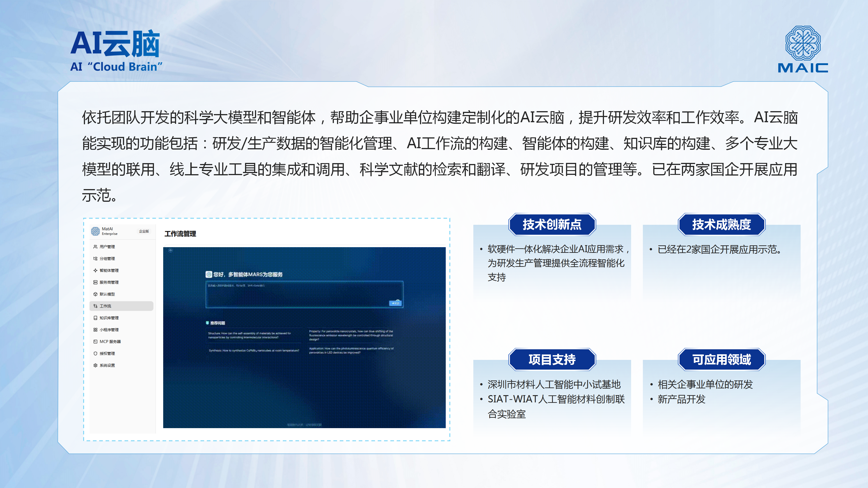Click the 分组管理 group tree icon

point(95,259)
